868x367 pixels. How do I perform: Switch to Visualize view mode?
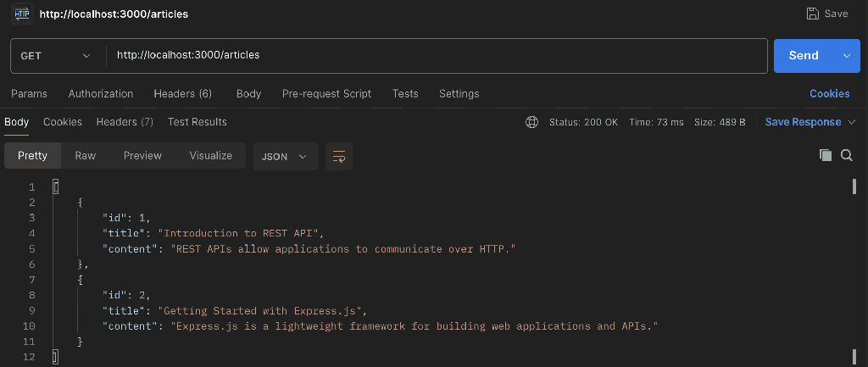[211, 156]
